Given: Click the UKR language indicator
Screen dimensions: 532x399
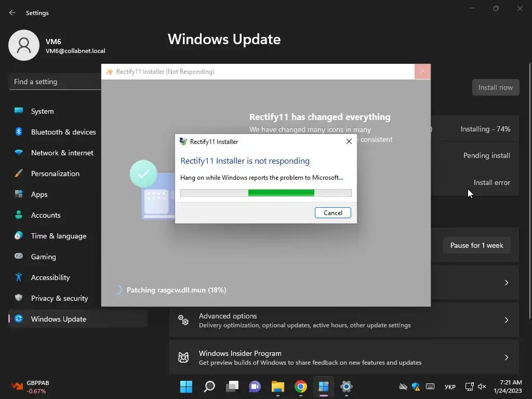Looking at the screenshot, I should point(450,387).
